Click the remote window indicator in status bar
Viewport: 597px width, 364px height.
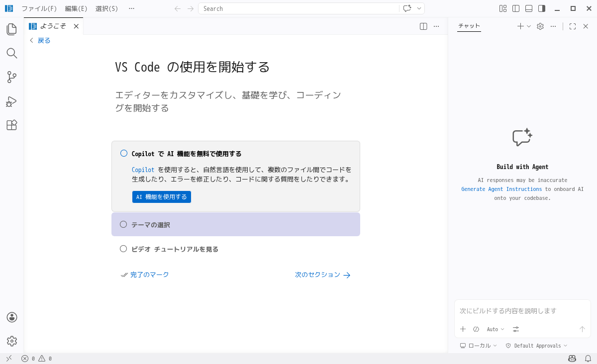click(9, 359)
